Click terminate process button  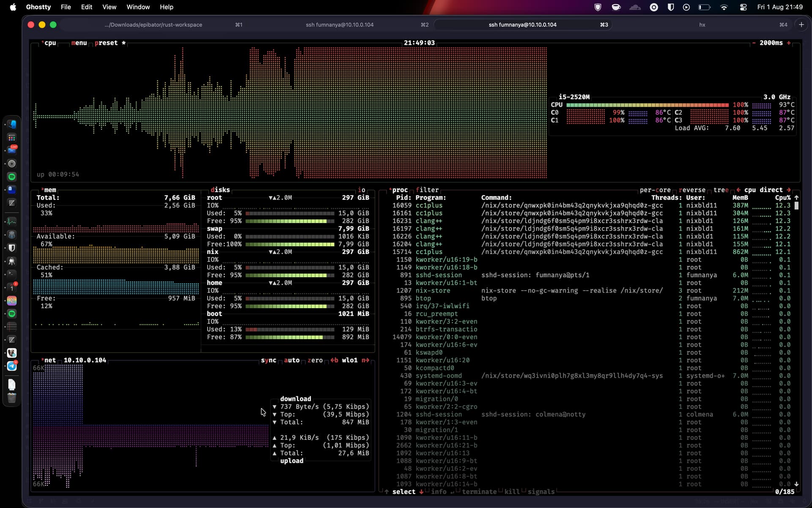(x=479, y=491)
